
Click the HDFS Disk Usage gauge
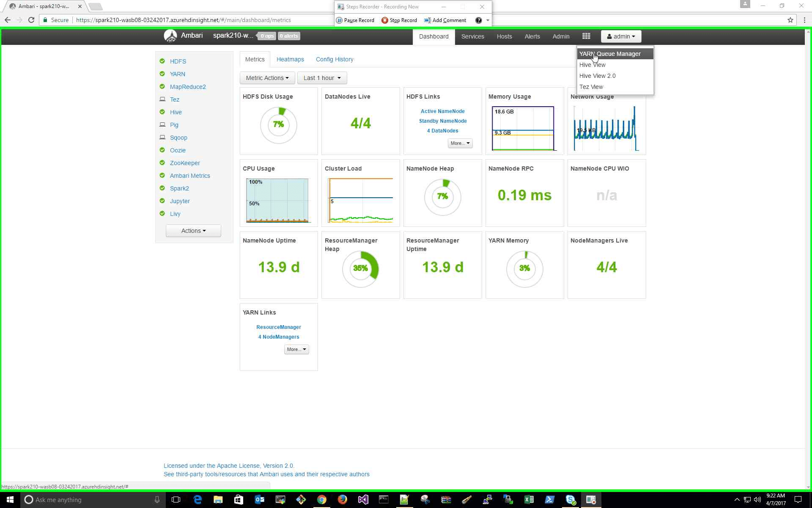point(278,125)
